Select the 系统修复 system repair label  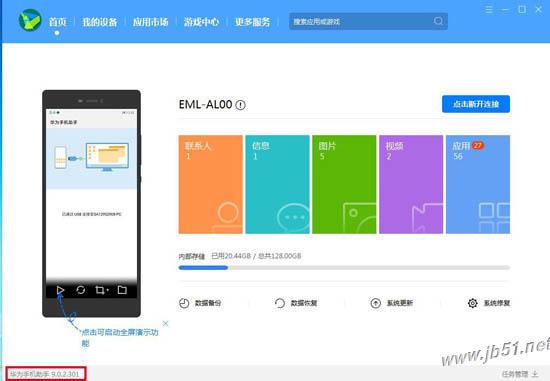(497, 303)
